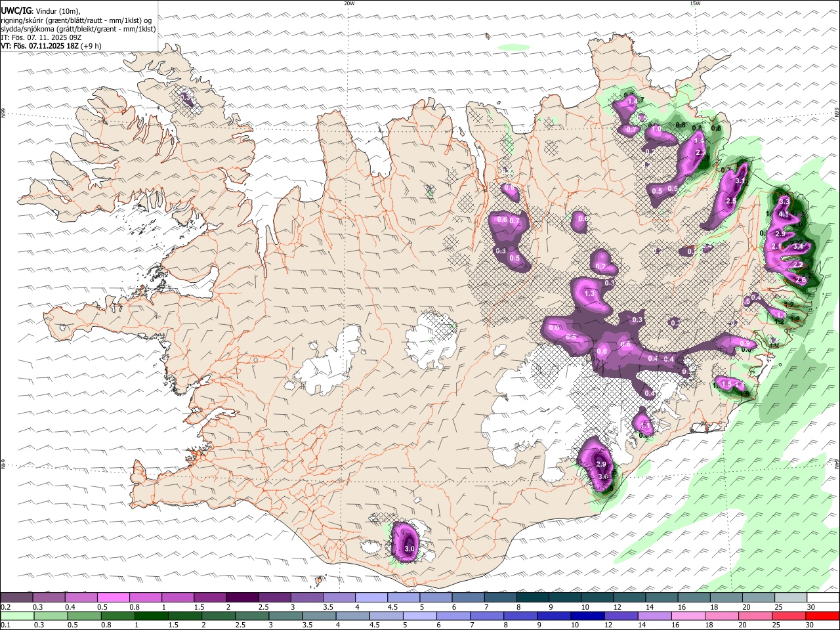This screenshot has width=840, height=630.
Task: Click the upper legend swatch starting at 0.2
Action: pyautogui.click(x=16, y=598)
